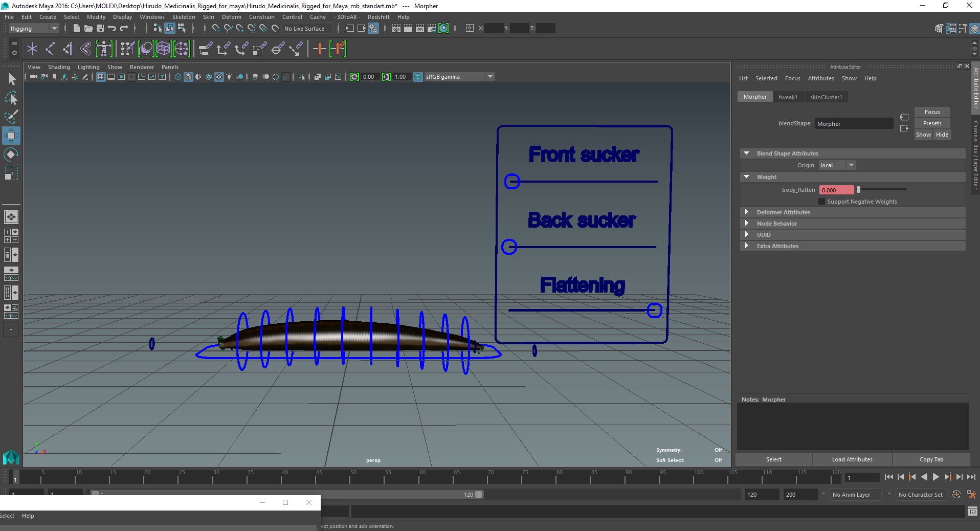
Task: Activate the Move tool in Tool Box
Action: click(11, 136)
